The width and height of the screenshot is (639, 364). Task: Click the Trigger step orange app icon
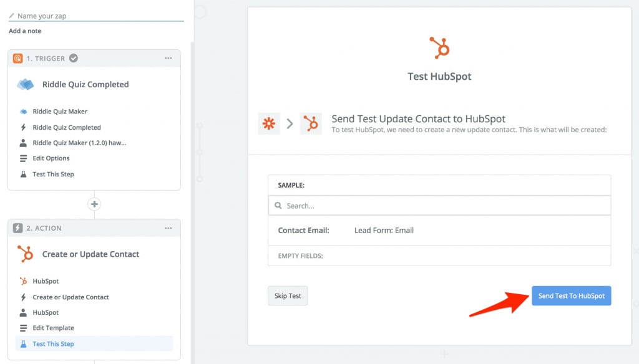(x=17, y=58)
